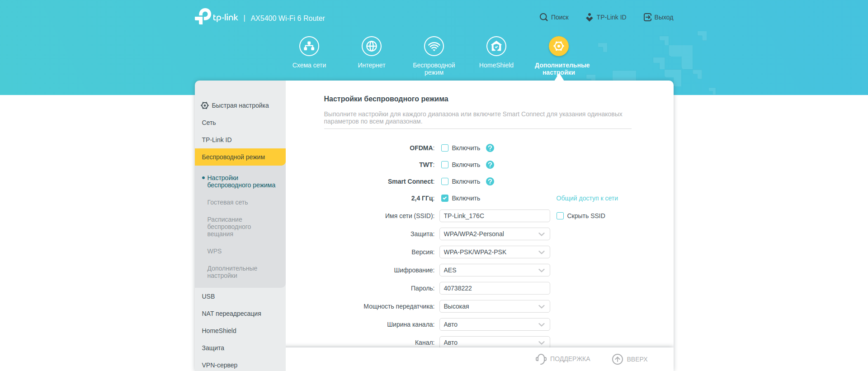The height and width of the screenshot is (371, 868).
Task: Click the support headset icon (ПОДДЕРЖКА)
Action: tap(541, 359)
